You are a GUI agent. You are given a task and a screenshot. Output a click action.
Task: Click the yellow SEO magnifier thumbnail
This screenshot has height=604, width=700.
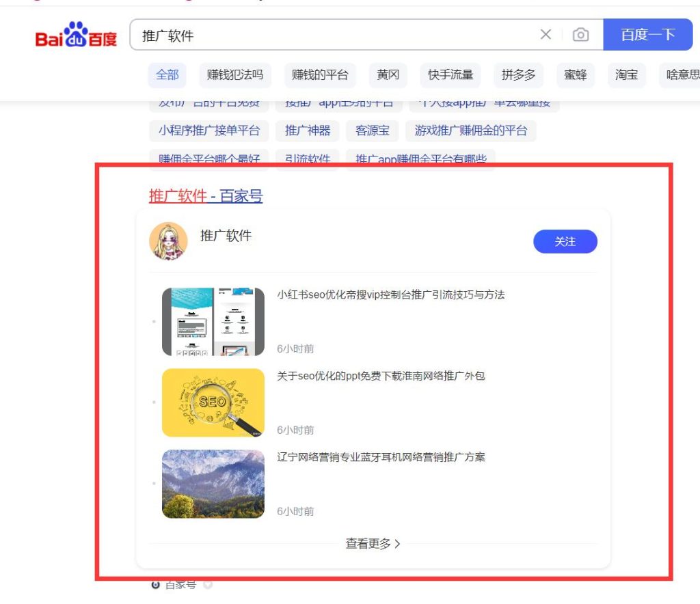click(x=213, y=402)
